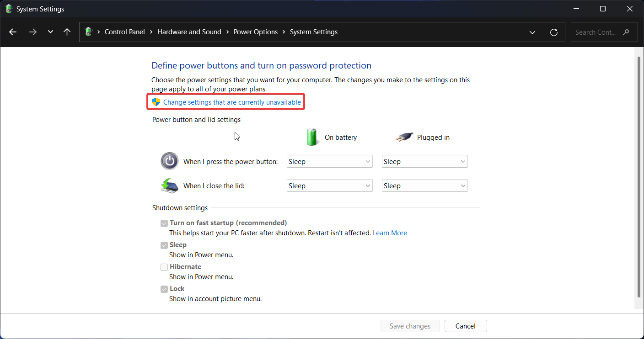Open power button Plugged in dropdown
Screen dimensions: 644x339
click(425, 161)
